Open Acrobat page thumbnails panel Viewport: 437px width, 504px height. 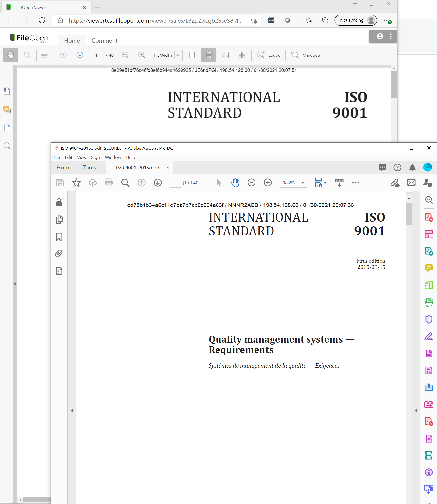pyautogui.click(x=59, y=219)
